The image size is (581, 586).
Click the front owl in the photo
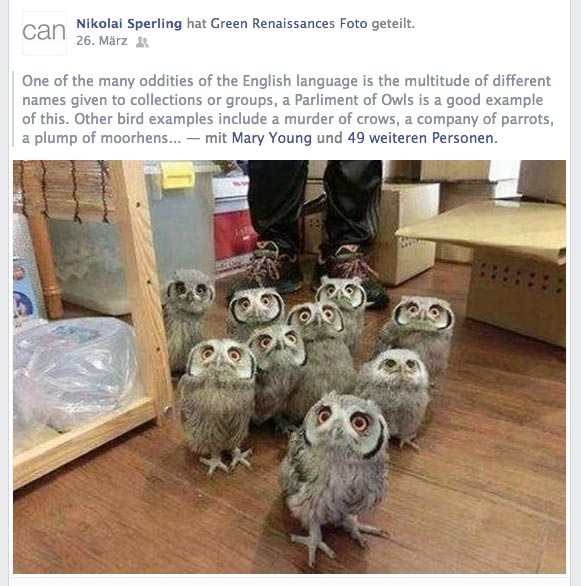click(336, 471)
